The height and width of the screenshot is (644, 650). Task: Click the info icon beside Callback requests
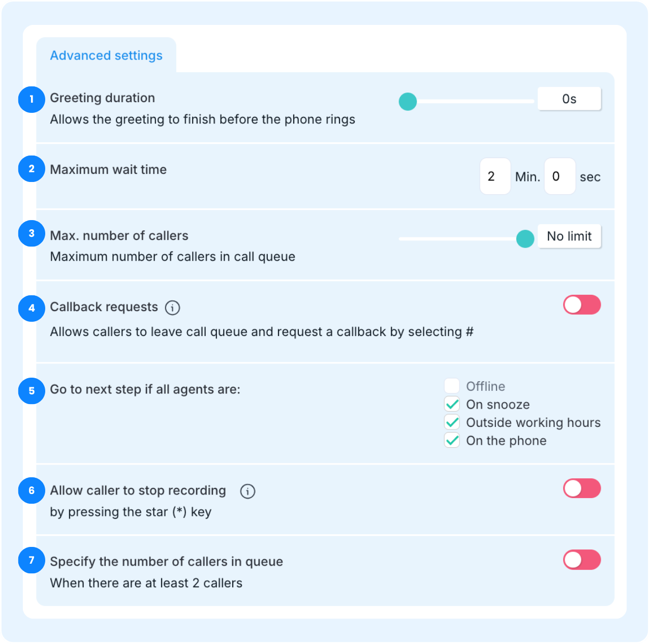[173, 308]
